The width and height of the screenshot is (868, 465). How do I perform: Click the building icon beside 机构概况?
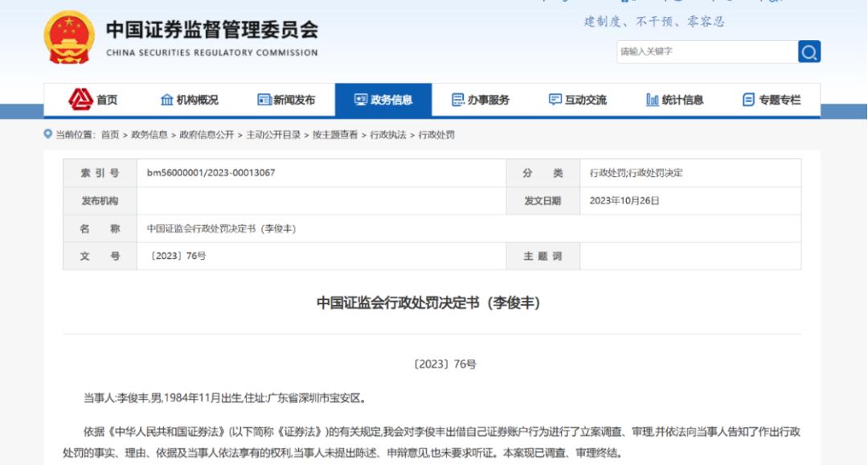pos(166,100)
